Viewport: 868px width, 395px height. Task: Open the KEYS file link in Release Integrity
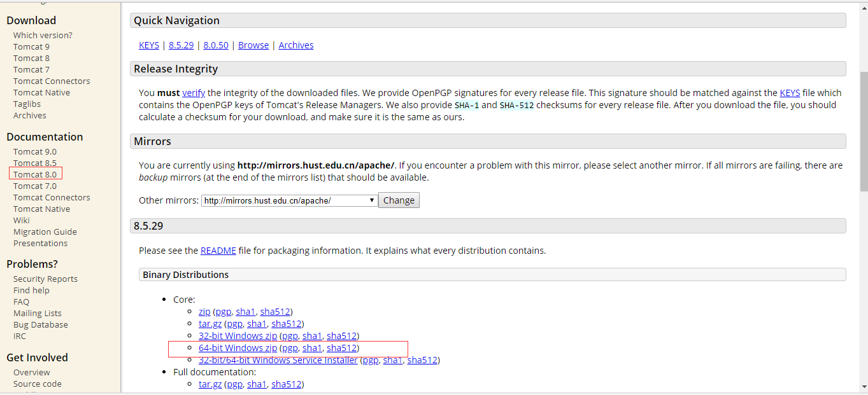pos(790,93)
